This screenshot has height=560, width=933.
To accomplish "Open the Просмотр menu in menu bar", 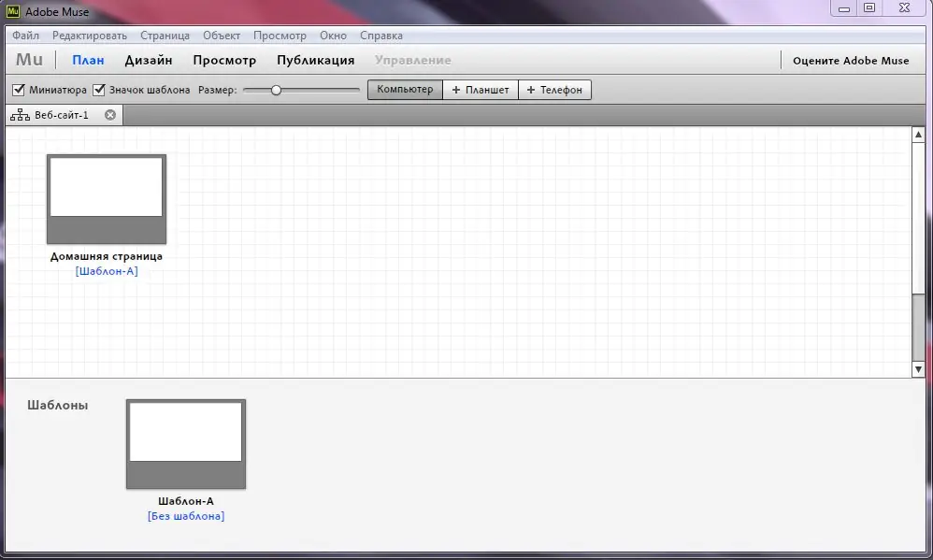I will coord(280,36).
